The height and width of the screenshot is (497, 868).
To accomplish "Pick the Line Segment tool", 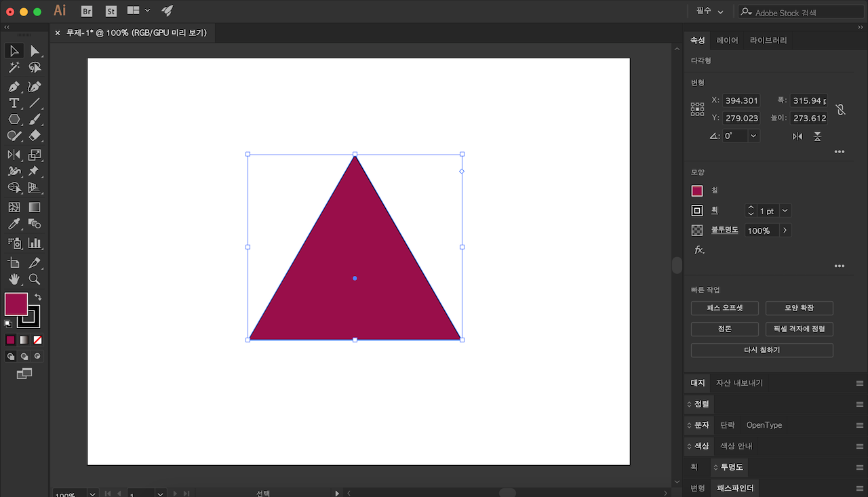I will coord(35,103).
